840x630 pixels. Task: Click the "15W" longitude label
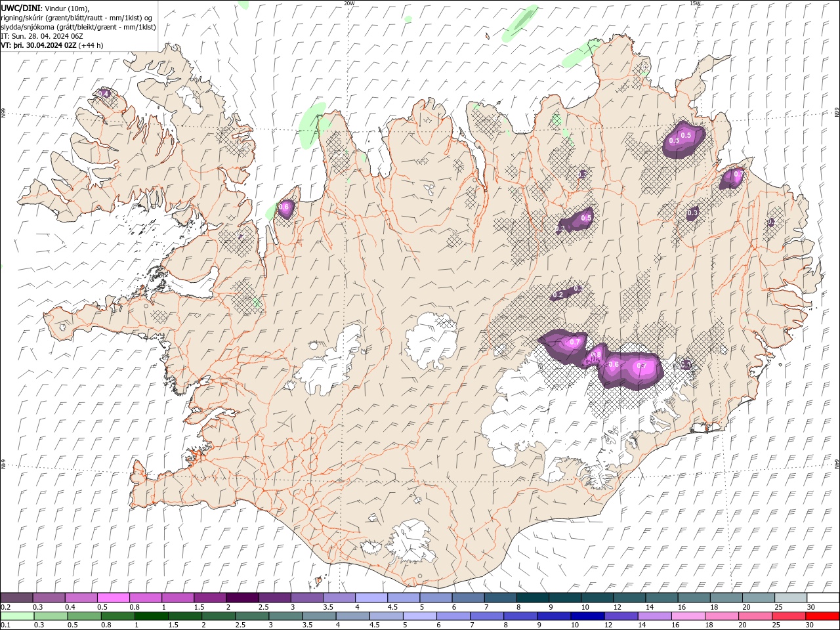695,3
